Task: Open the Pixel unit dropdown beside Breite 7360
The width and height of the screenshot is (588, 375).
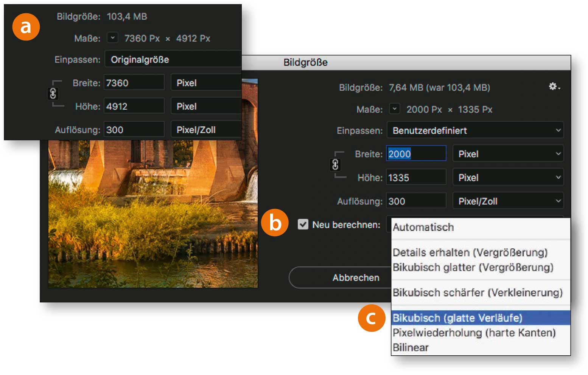Action: click(206, 83)
